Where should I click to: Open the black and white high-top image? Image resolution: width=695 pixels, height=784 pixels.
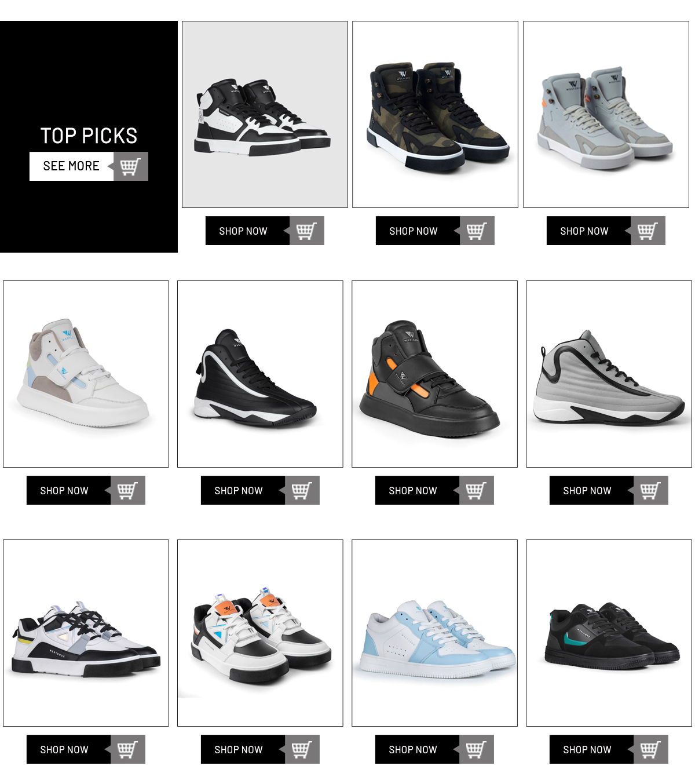(265, 115)
